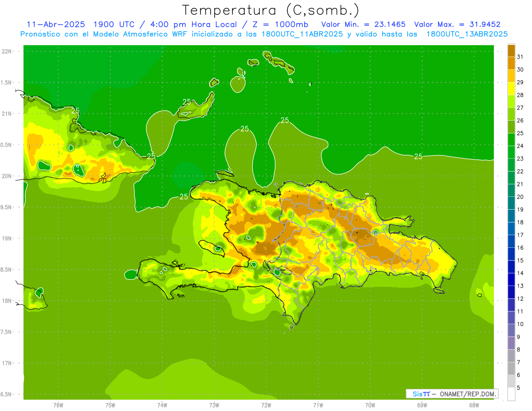Click the "1800UTC_13ABR2025" valid-until time

[467, 34]
